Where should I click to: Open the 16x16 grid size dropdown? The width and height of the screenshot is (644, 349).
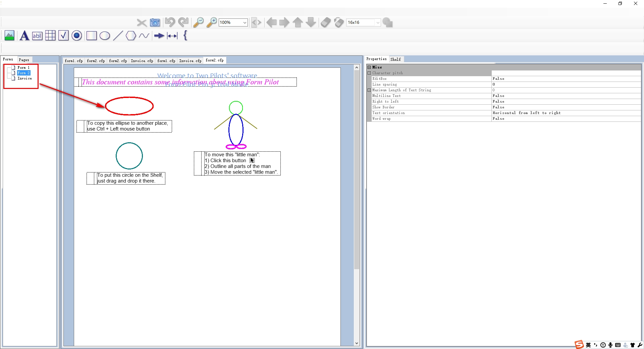(x=378, y=22)
